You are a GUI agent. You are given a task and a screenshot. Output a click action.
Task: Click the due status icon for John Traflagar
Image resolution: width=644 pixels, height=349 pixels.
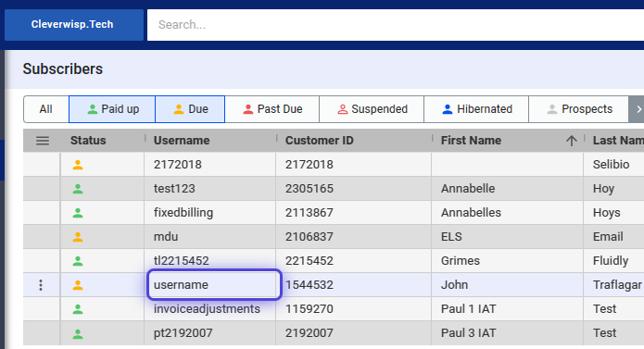78,285
